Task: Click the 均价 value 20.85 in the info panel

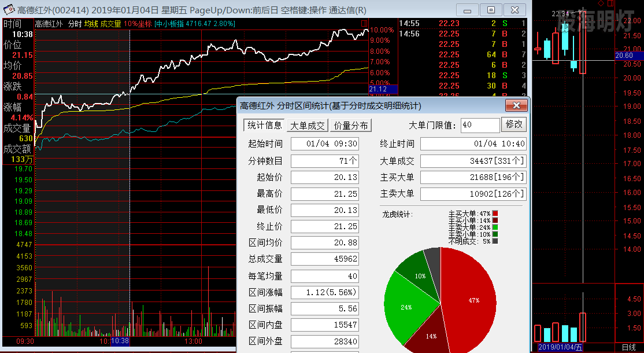Action: tap(23, 76)
